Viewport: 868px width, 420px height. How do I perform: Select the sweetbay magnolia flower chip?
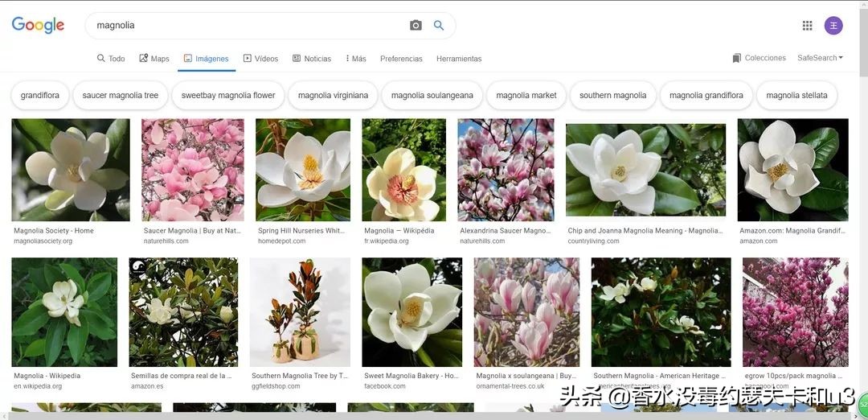click(228, 95)
